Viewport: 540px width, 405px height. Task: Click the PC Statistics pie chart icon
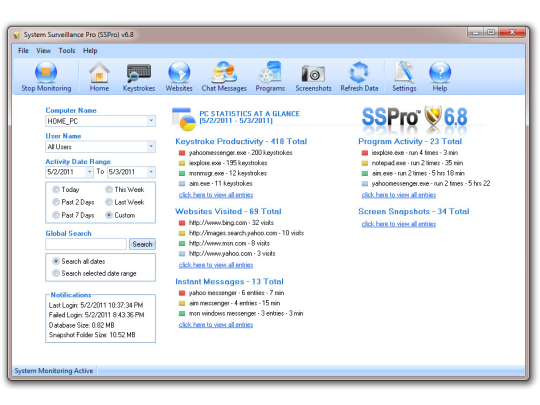pyautogui.click(x=184, y=119)
